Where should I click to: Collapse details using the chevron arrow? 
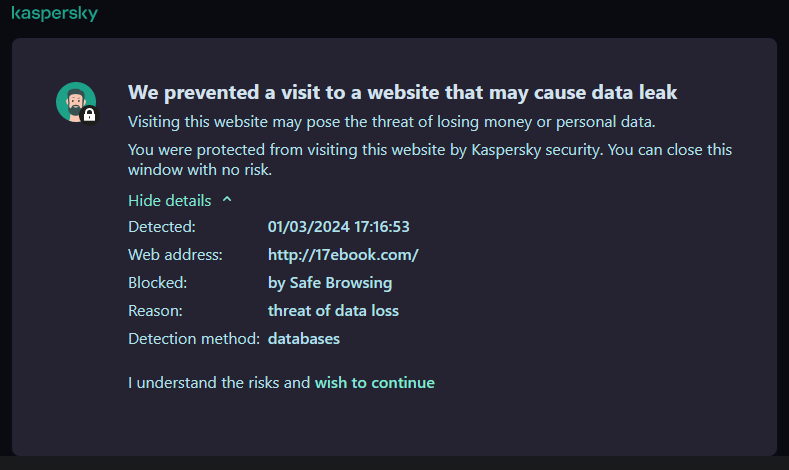click(227, 199)
